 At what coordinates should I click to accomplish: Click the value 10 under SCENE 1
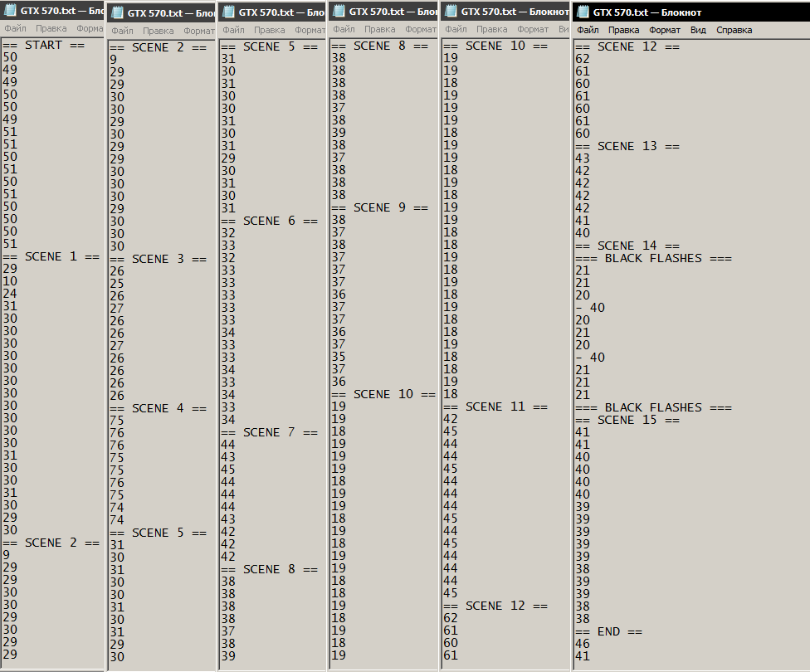click(10, 281)
